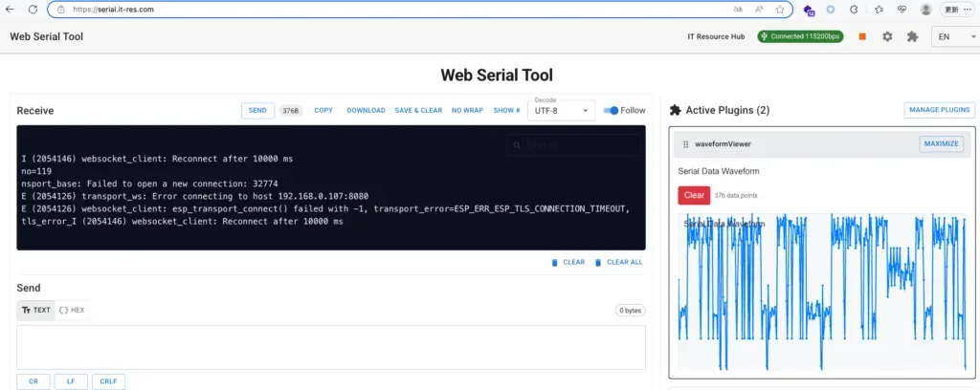Click the site info padlock icon

[60, 10]
